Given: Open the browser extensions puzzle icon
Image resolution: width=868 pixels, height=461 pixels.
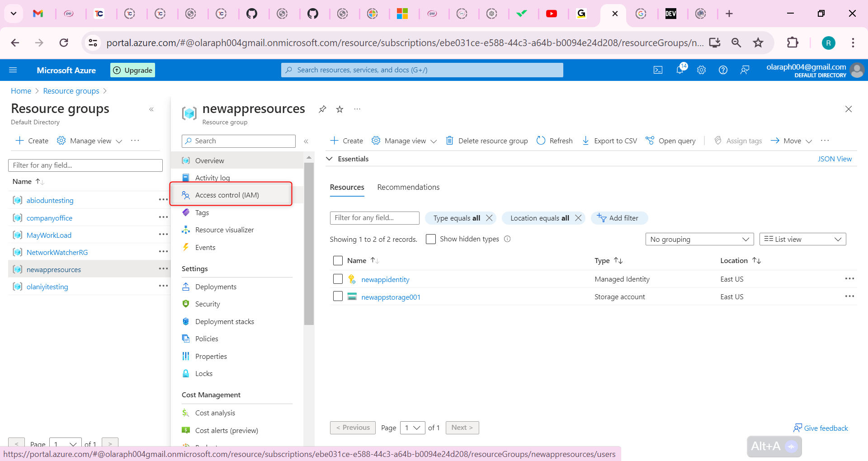Looking at the screenshot, I should pyautogui.click(x=793, y=43).
